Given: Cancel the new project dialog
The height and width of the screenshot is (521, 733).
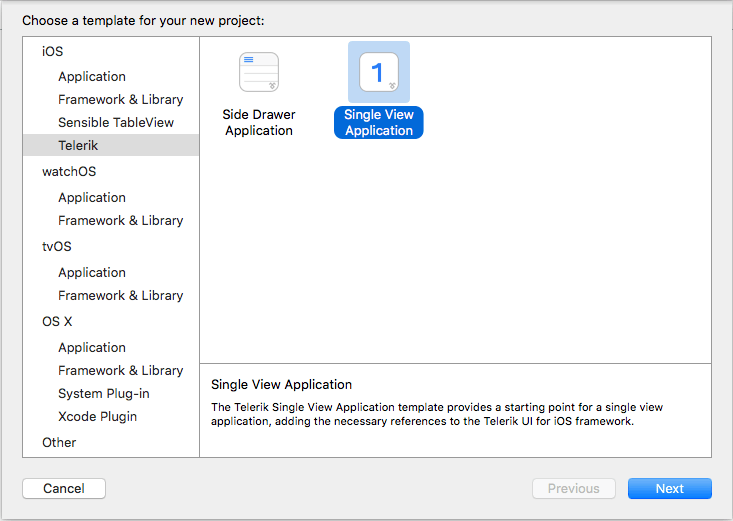Looking at the screenshot, I should [x=64, y=488].
